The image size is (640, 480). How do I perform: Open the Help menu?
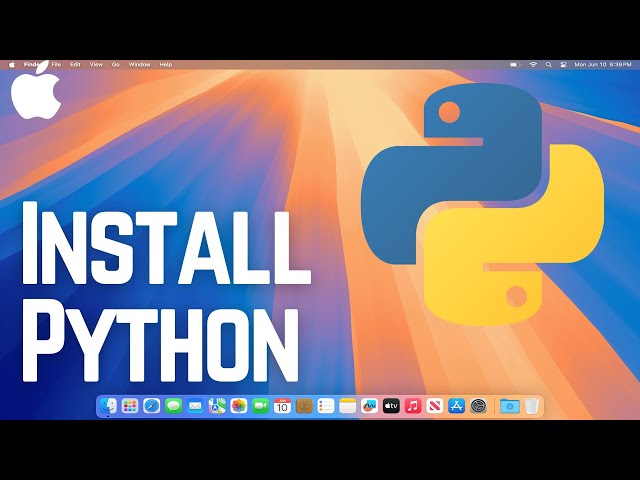pos(166,64)
